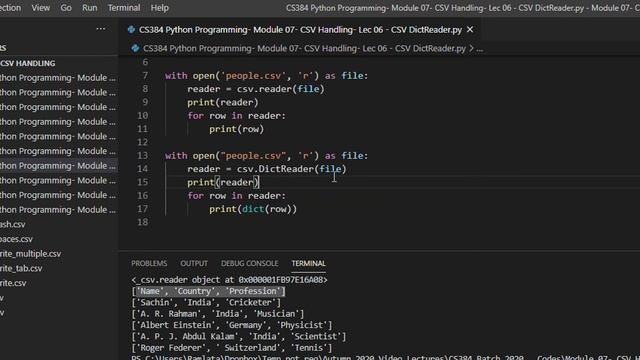The height and width of the screenshot is (360, 640).
Task: Switch to the TERMINAL panel tab
Action: coord(308,263)
